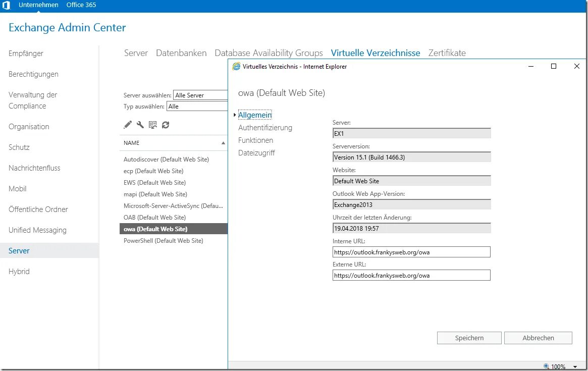Click Uhrzeit der letzten Änderung field
The image size is (588, 371).
[x=411, y=228]
